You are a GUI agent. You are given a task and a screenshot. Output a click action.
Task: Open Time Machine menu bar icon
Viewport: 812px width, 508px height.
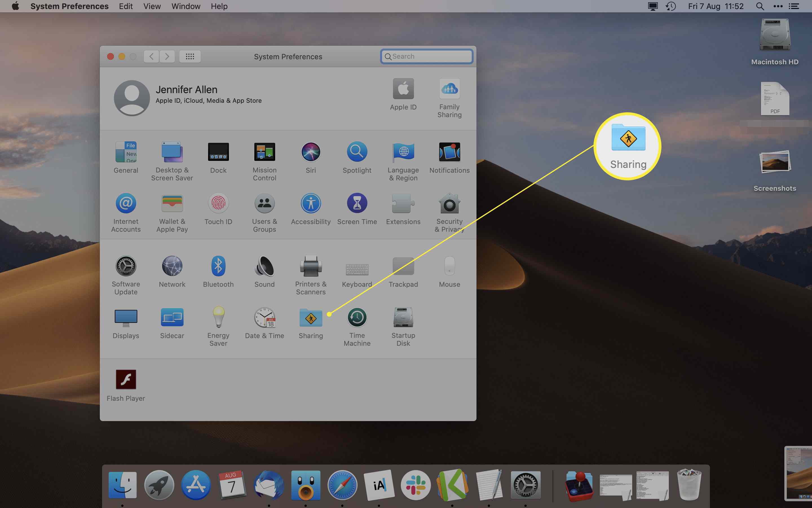click(671, 6)
